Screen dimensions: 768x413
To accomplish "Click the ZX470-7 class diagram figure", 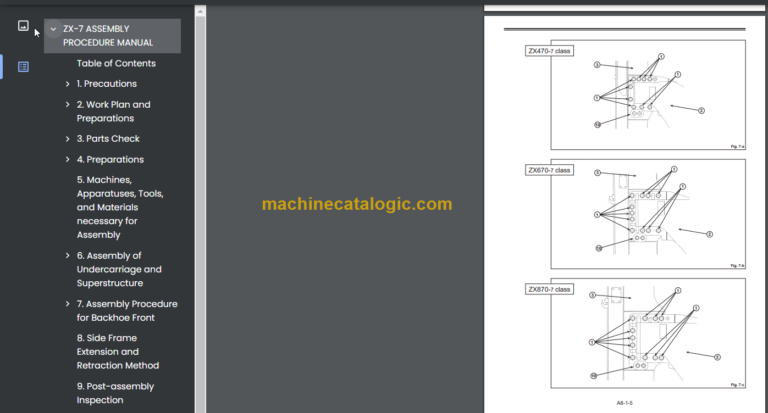I will [x=648, y=95].
